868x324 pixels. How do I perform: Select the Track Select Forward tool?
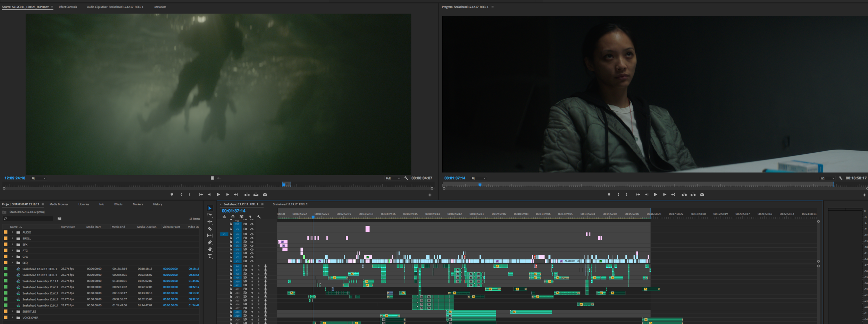210,215
